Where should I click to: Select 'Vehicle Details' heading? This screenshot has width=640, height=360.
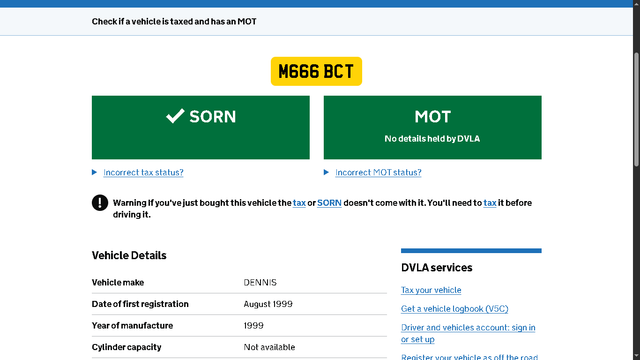pos(129,256)
